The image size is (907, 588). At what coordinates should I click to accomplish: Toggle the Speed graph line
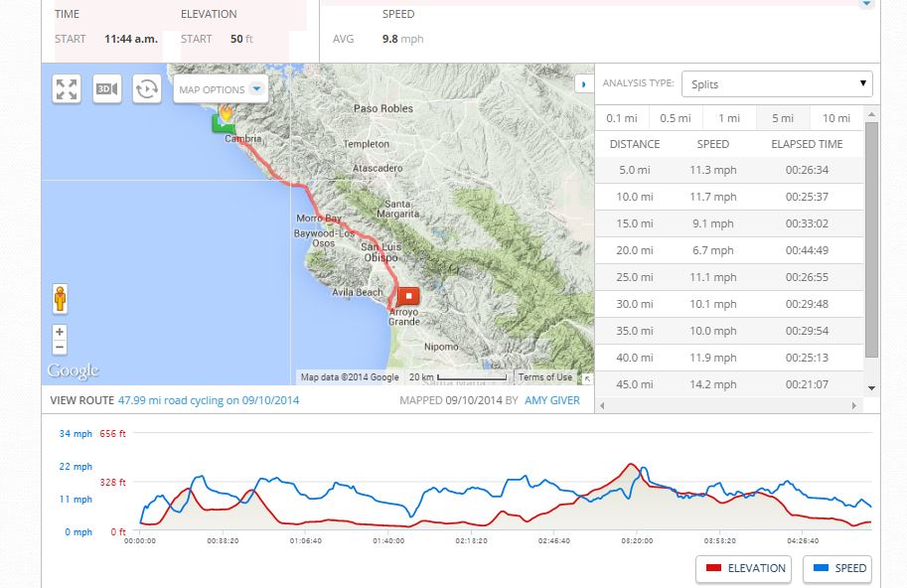pyautogui.click(x=836, y=568)
